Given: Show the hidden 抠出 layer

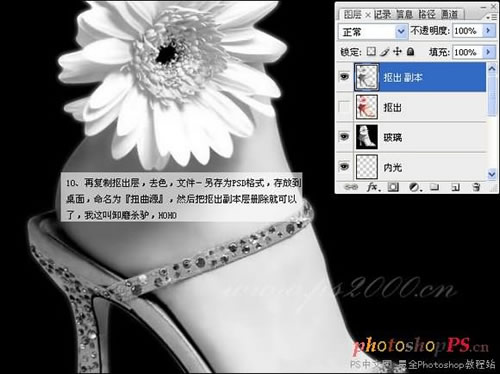Looking at the screenshot, I should pyautogui.click(x=344, y=107).
